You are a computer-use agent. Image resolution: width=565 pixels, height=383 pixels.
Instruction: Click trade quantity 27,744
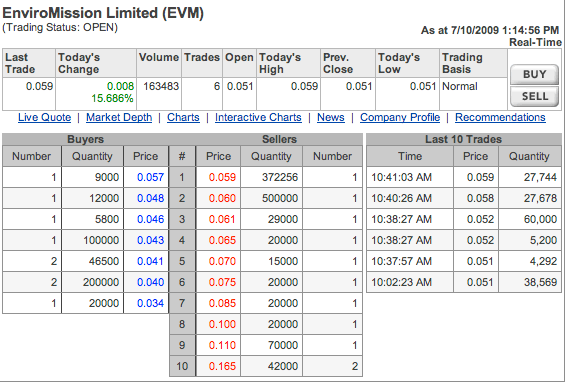coord(540,177)
